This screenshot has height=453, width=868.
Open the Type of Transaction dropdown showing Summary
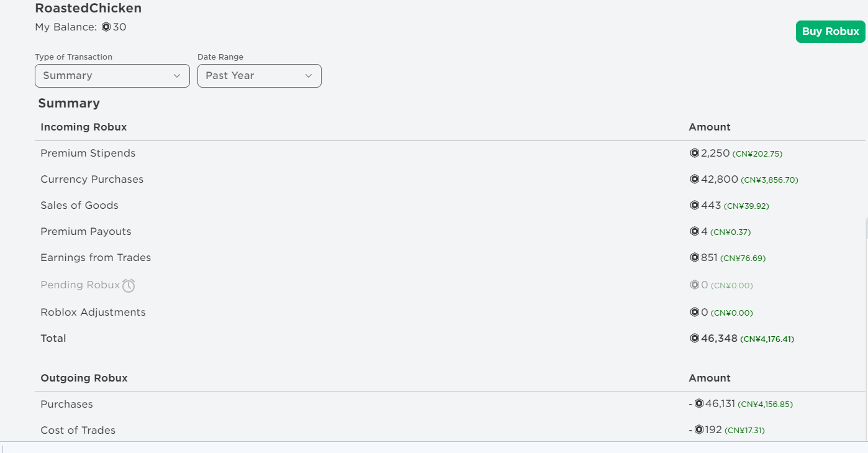tap(112, 76)
